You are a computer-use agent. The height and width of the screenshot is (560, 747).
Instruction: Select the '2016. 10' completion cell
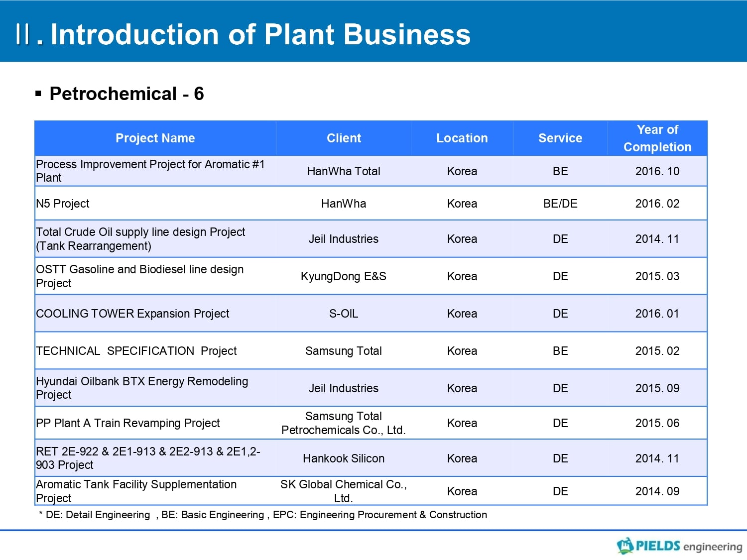click(657, 171)
